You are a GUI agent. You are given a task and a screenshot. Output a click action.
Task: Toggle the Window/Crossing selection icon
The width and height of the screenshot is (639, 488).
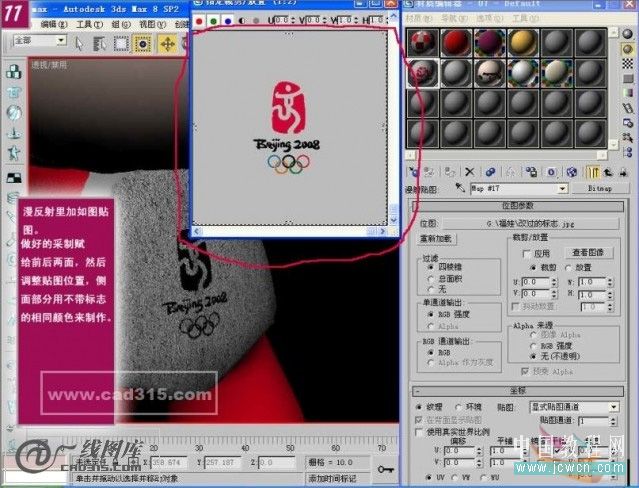(143, 43)
